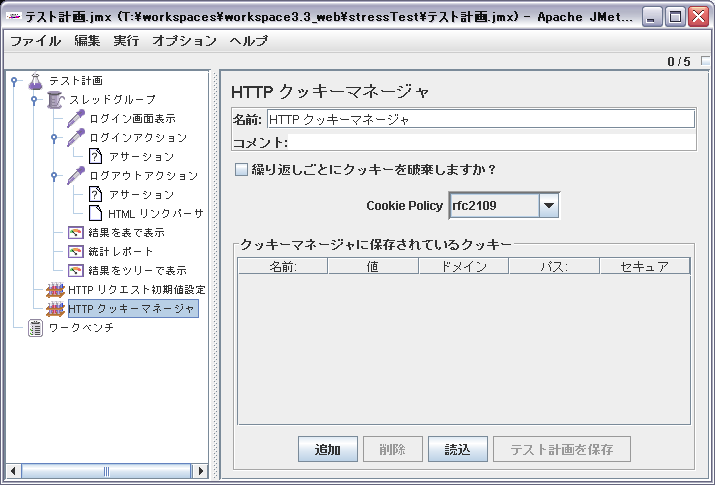Image resolution: width=715 pixels, height=485 pixels.
Task: Open the 実行 menu
Action: coord(126,41)
